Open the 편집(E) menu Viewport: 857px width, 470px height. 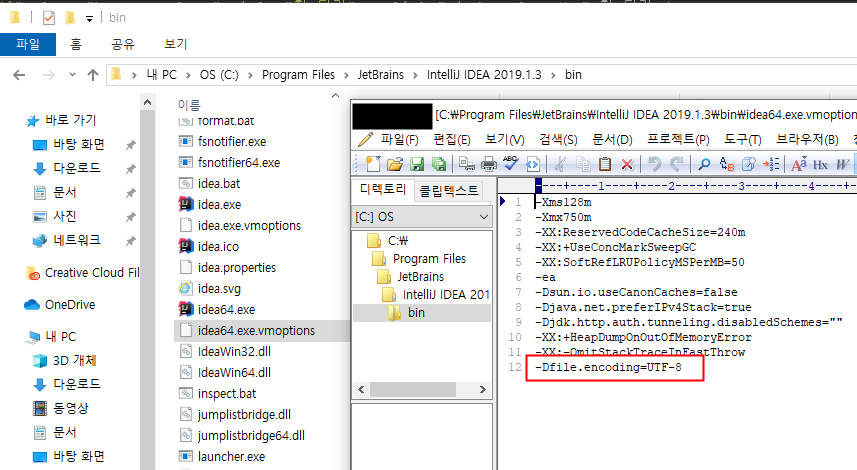pyautogui.click(x=452, y=140)
